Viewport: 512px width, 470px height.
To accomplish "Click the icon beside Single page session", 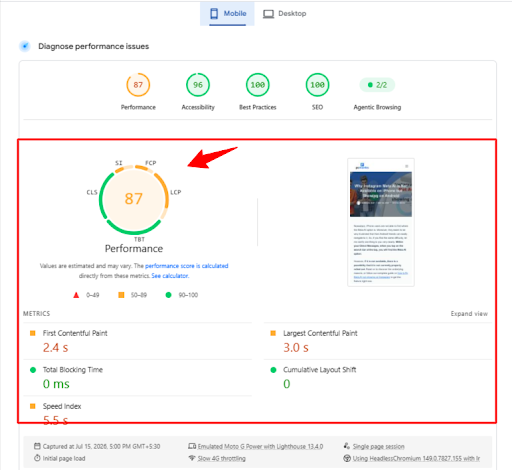I will [x=347, y=446].
